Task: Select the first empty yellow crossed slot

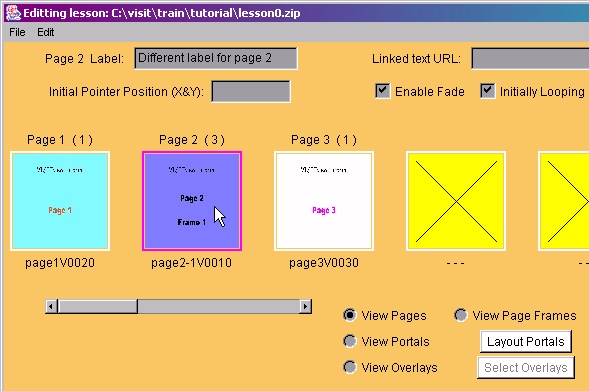Action: pyautogui.click(x=456, y=201)
